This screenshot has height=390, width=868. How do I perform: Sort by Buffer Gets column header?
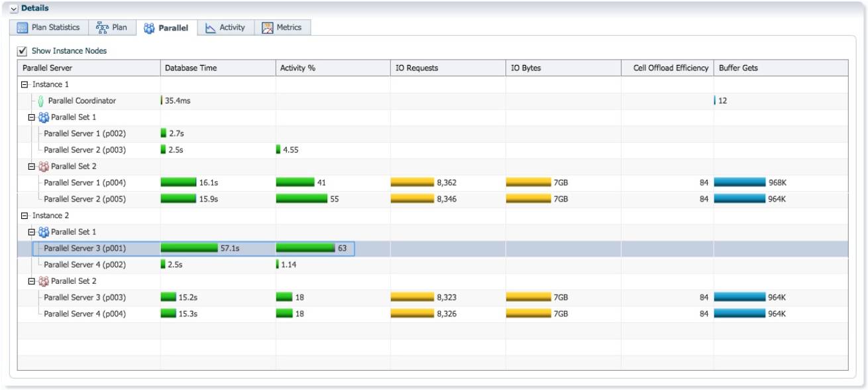click(781, 68)
